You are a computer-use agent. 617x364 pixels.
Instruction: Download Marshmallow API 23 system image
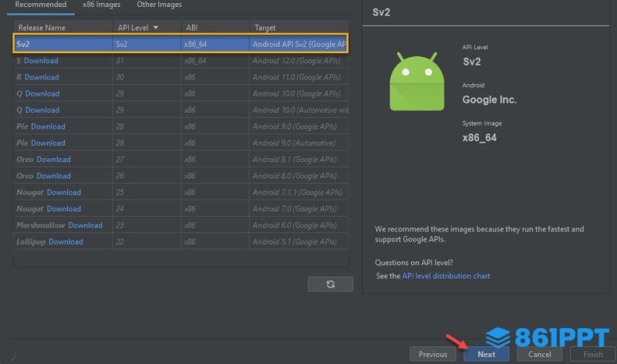tap(85, 225)
